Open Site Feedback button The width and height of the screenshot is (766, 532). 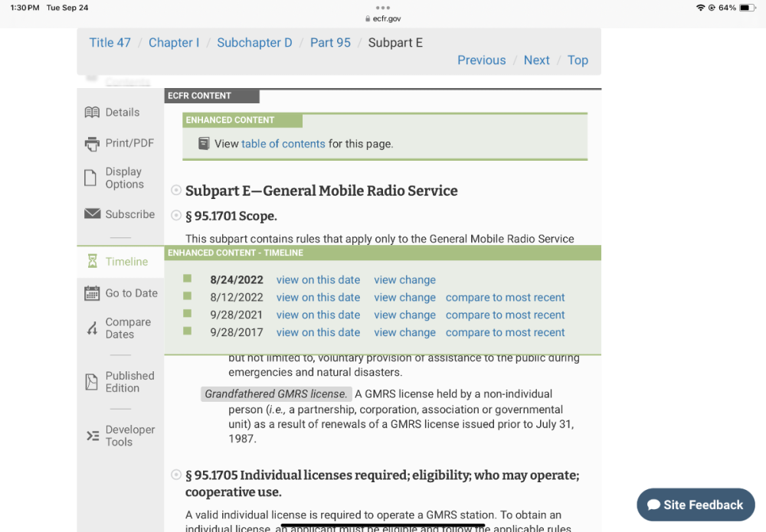pos(696,505)
